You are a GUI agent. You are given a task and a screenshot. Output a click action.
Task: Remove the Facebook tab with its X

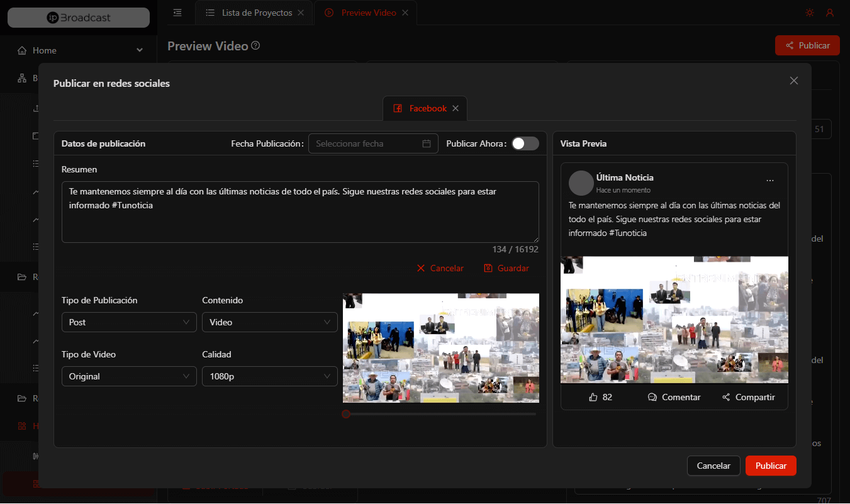coord(456,108)
